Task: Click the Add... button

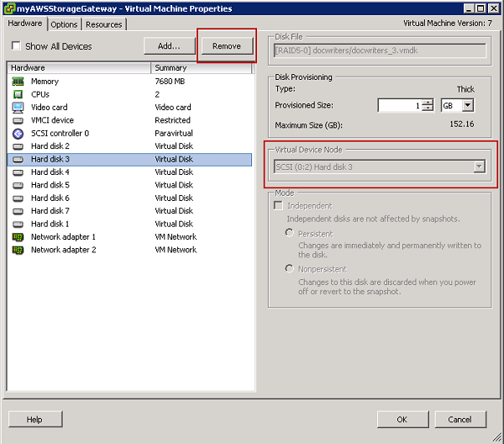Action: [x=169, y=46]
